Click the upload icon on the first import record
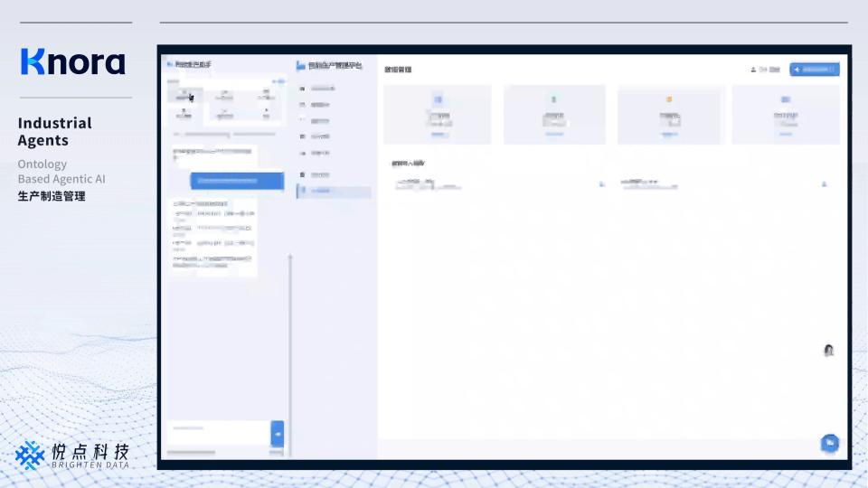868x488 pixels. pos(602,184)
